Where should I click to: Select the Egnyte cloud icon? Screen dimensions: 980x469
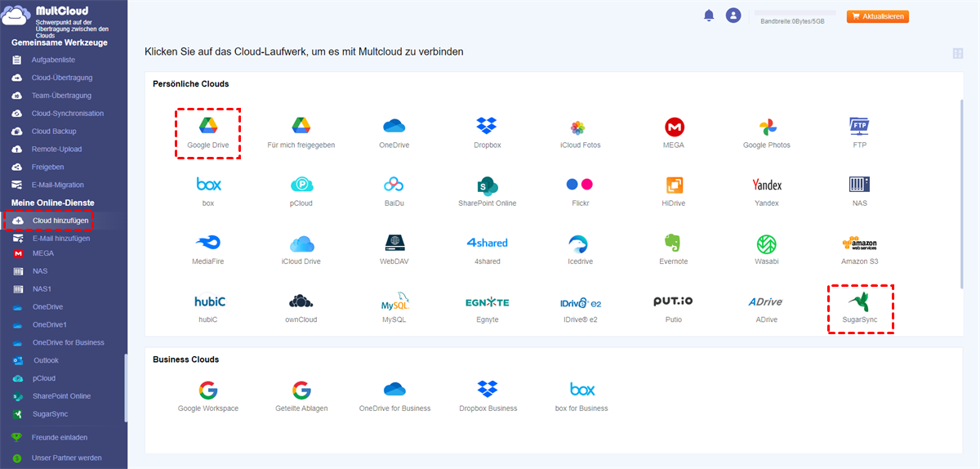[488, 302]
